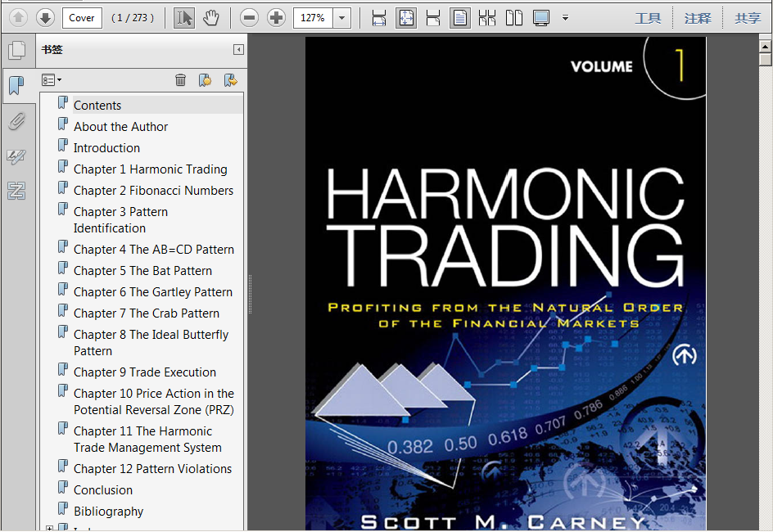Open Chapter 11 Harmonic Trade Management System
773x532 pixels.
click(147, 439)
